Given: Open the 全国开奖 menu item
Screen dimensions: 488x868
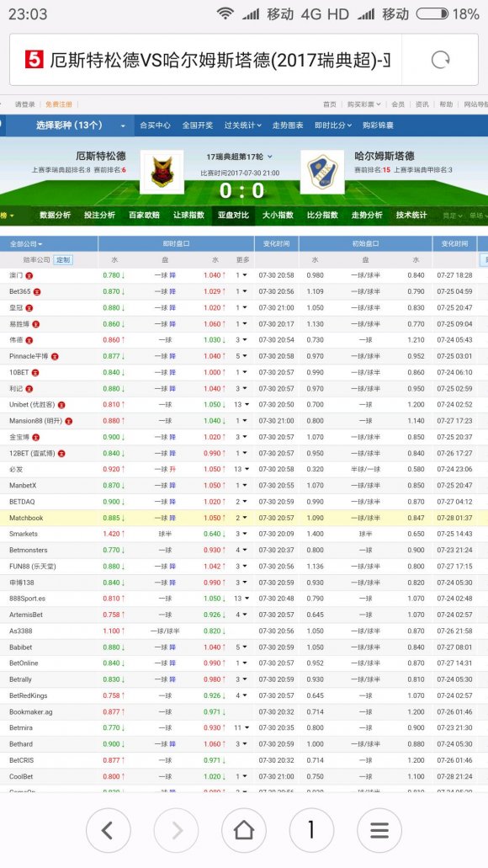Looking at the screenshot, I should (x=198, y=125).
